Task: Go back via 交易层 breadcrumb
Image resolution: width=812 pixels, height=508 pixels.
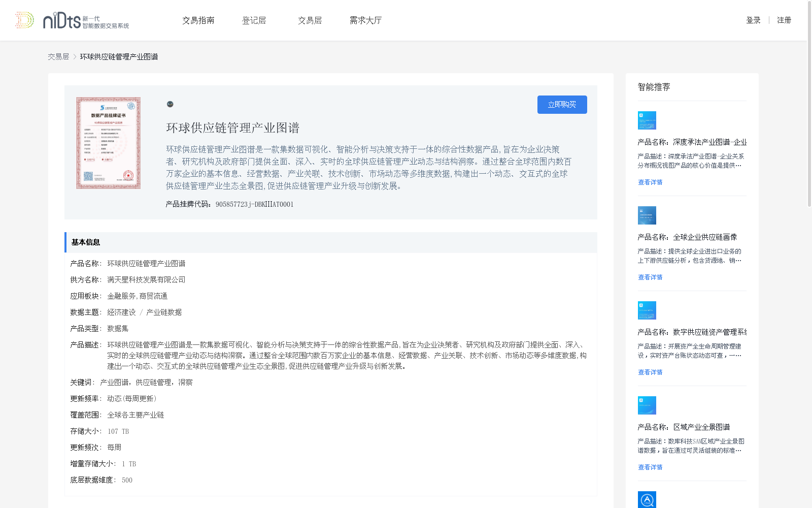Action: [x=58, y=57]
